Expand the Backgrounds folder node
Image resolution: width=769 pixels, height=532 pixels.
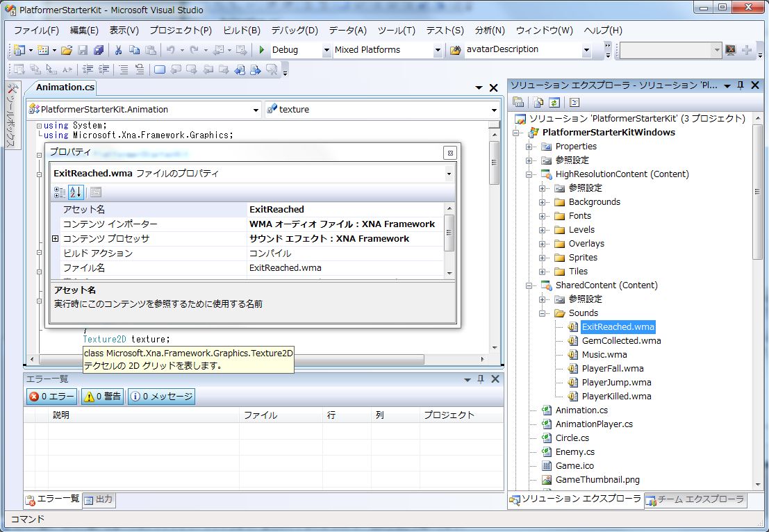[543, 202]
